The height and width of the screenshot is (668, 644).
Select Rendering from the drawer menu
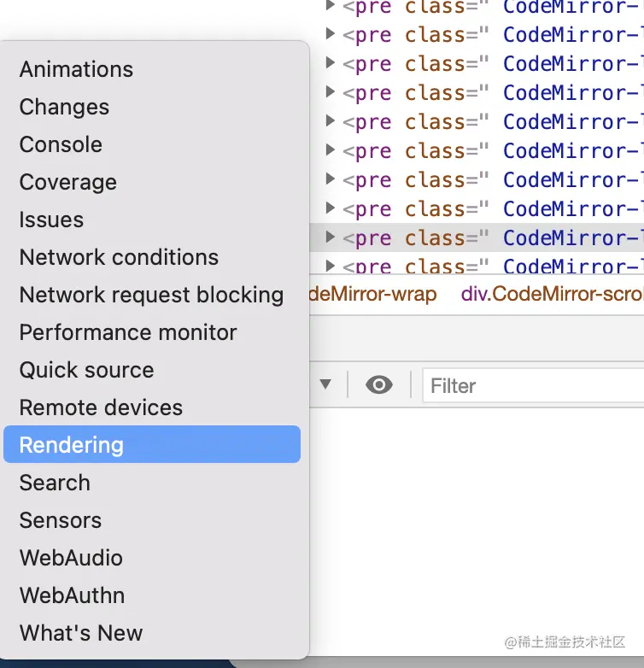(x=72, y=445)
